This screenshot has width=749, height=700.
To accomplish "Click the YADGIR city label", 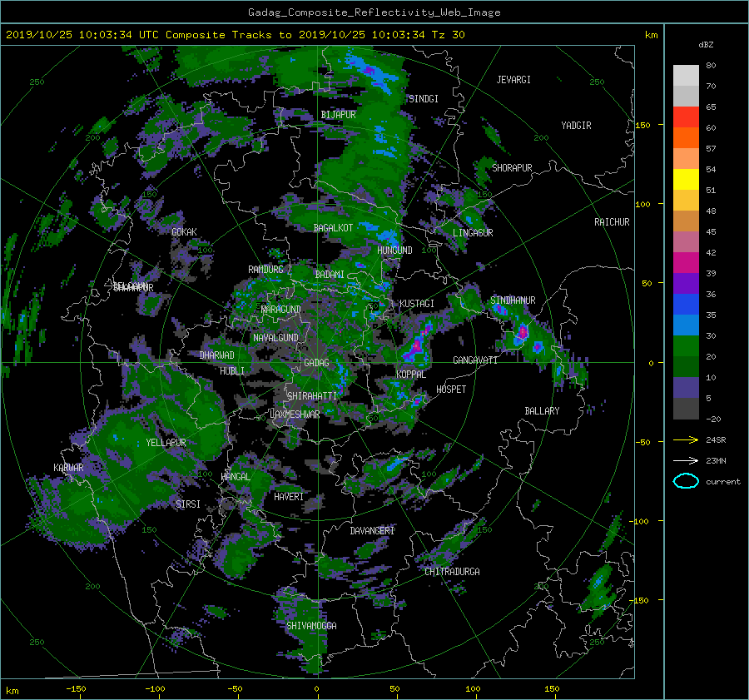I will click(576, 126).
